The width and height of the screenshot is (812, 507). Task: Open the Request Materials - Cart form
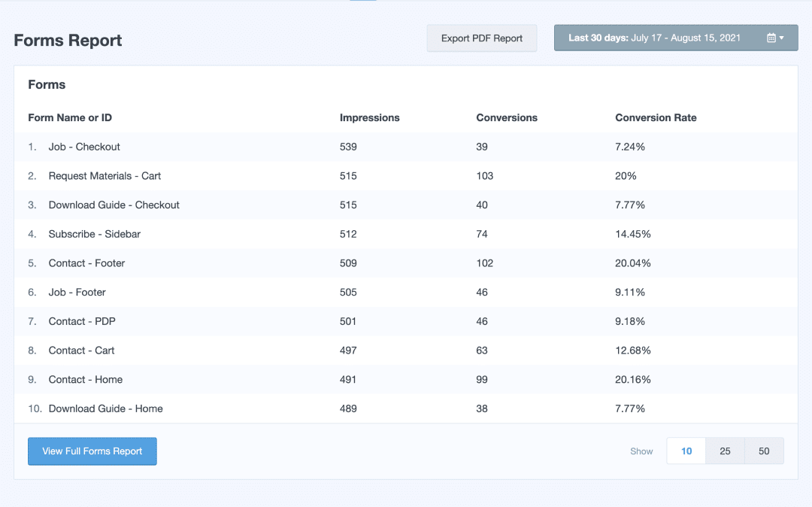[x=105, y=176]
